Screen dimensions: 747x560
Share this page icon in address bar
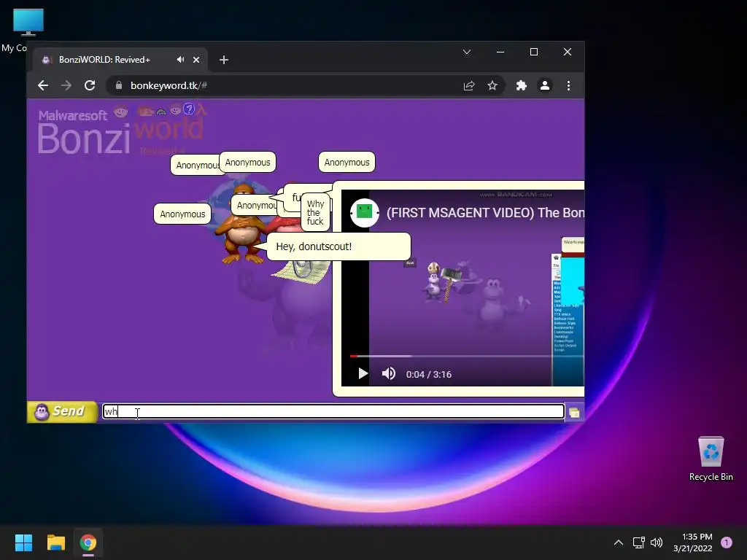469,86
